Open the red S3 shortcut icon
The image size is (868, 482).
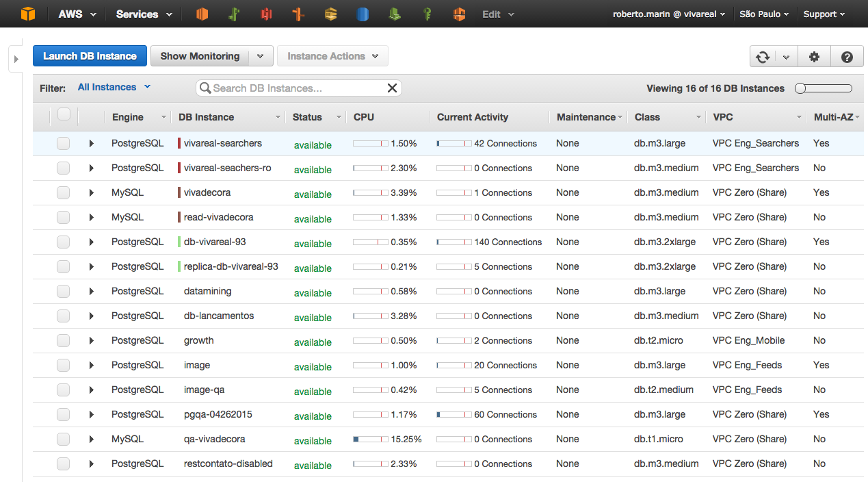tap(266, 14)
